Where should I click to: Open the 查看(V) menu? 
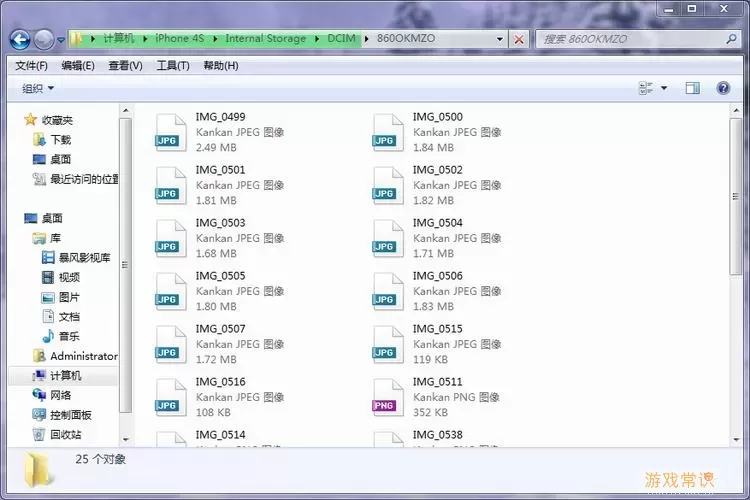click(125, 66)
